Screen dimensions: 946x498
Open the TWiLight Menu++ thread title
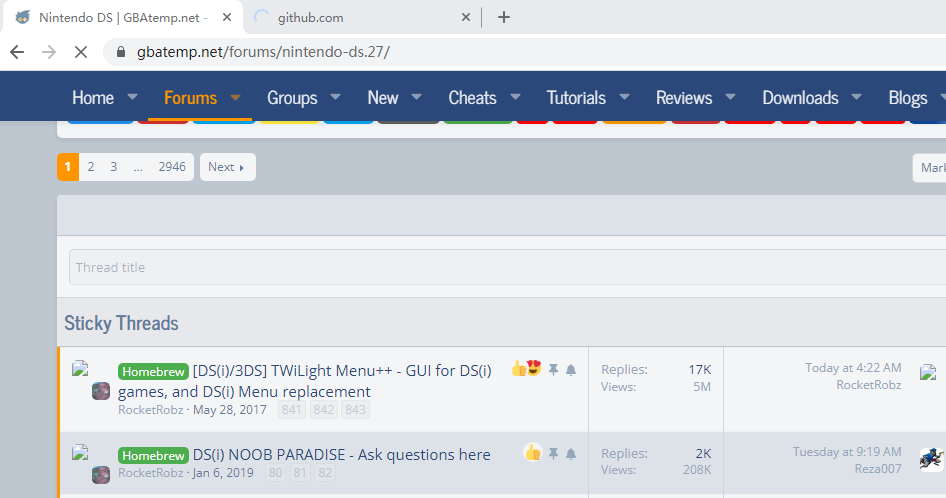click(305, 381)
